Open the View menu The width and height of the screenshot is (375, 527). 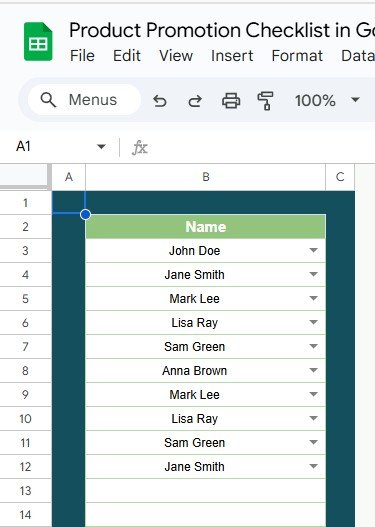tap(176, 55)
